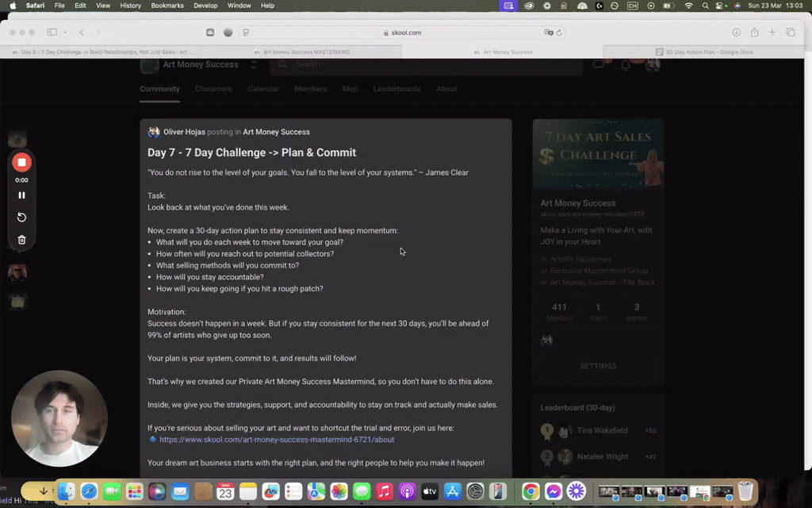Open the Calendar tab

pos(263,89)
